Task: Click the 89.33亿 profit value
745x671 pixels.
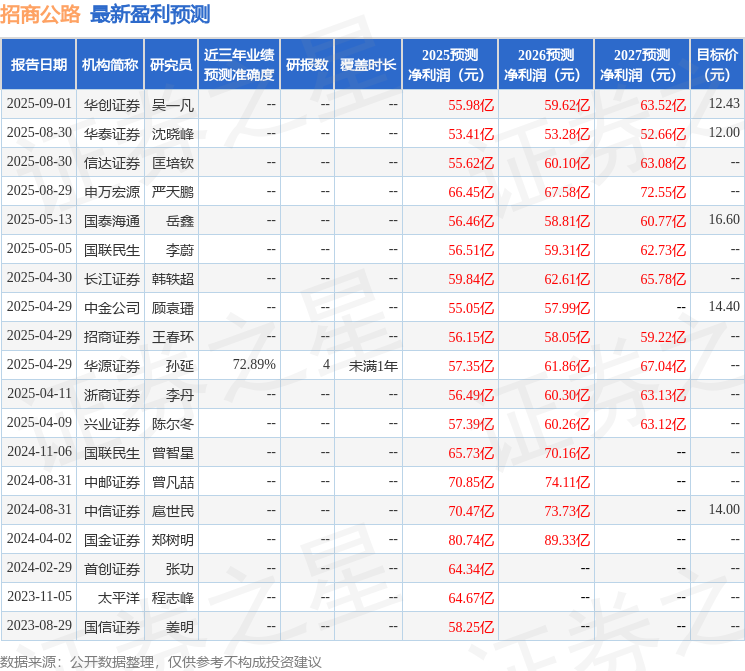Action: [x=567, y=539]
